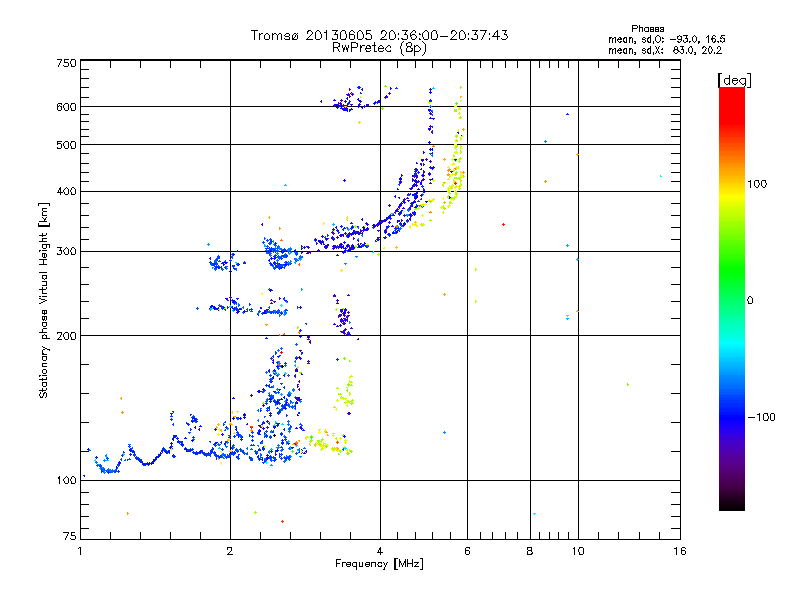Screen dimensions: 800x600
Task: Click the x-axis label '16'
Action: click(x=680, y=551)
